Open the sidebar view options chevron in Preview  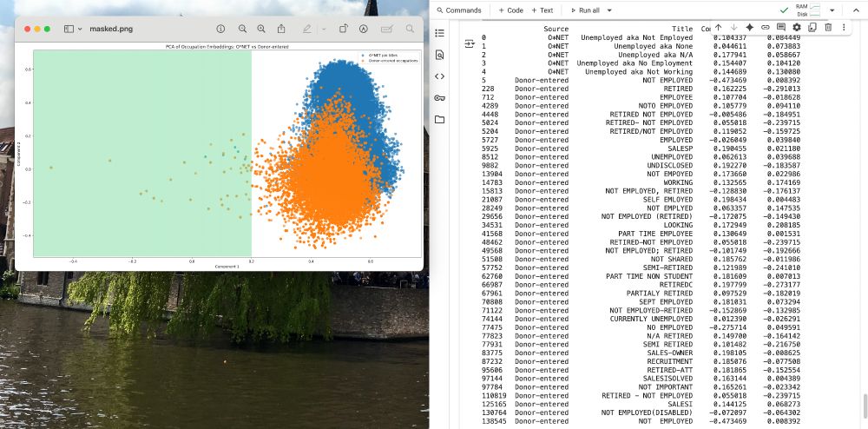click(80, 29)
